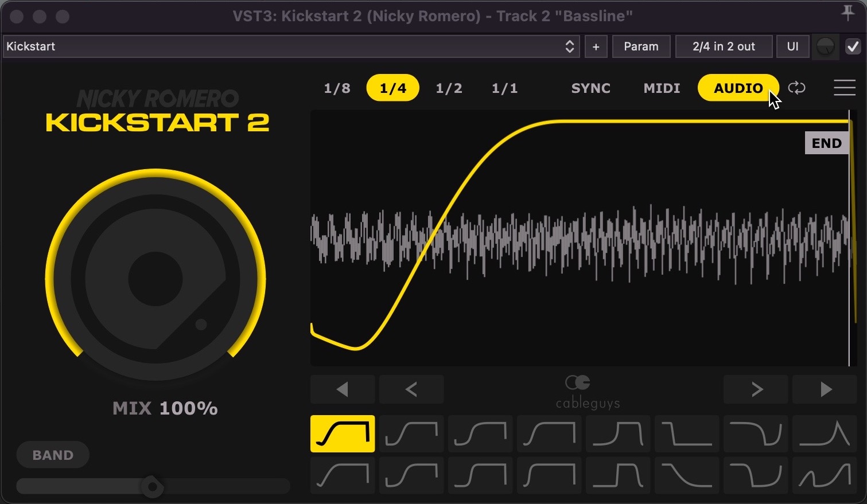The height and width of the screenshot is (504, 867).
Task: Set curve length to 1/8
Action: (337, 88)
